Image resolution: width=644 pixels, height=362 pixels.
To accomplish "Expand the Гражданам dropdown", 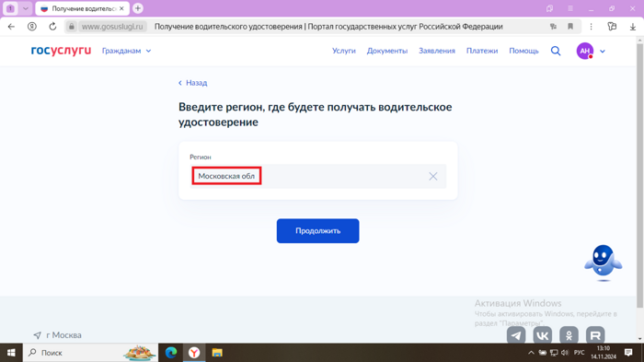I will (x=127, y=51).
